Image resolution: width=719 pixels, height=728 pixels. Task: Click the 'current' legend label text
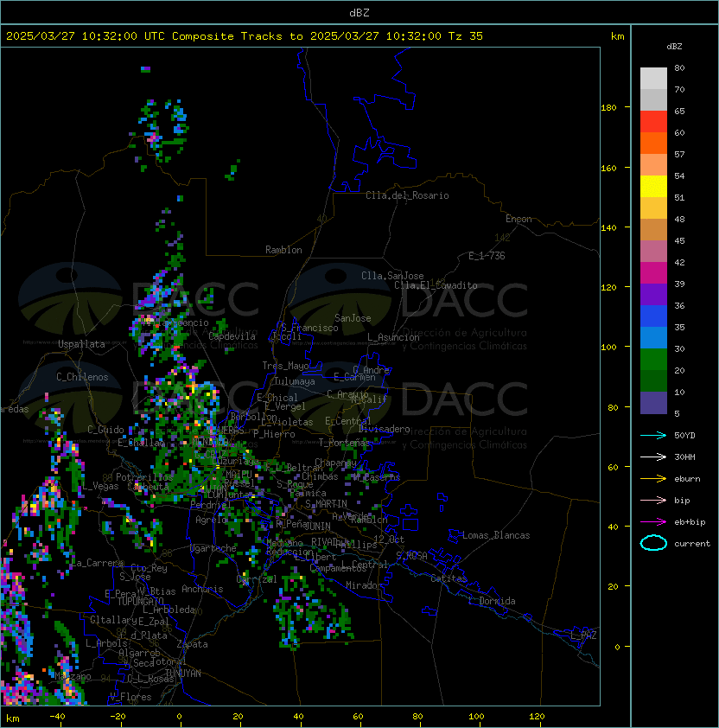coord(692,544)
